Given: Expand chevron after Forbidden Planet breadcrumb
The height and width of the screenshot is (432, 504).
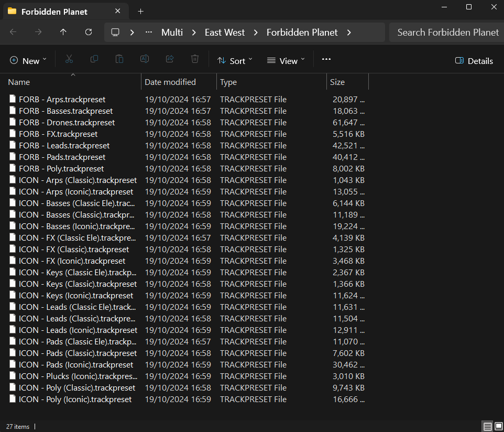Looking at the screenshot, I should (x=349, y=33).
